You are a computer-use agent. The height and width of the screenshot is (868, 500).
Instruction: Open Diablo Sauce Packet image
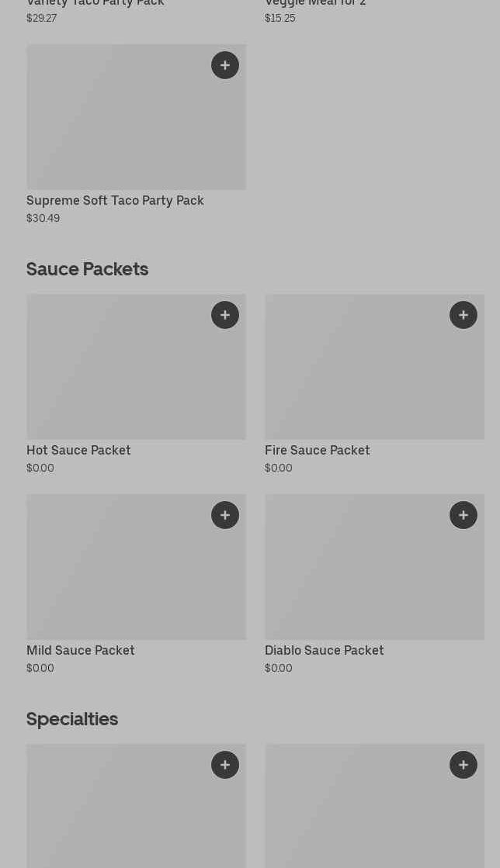tap(374, 572)
